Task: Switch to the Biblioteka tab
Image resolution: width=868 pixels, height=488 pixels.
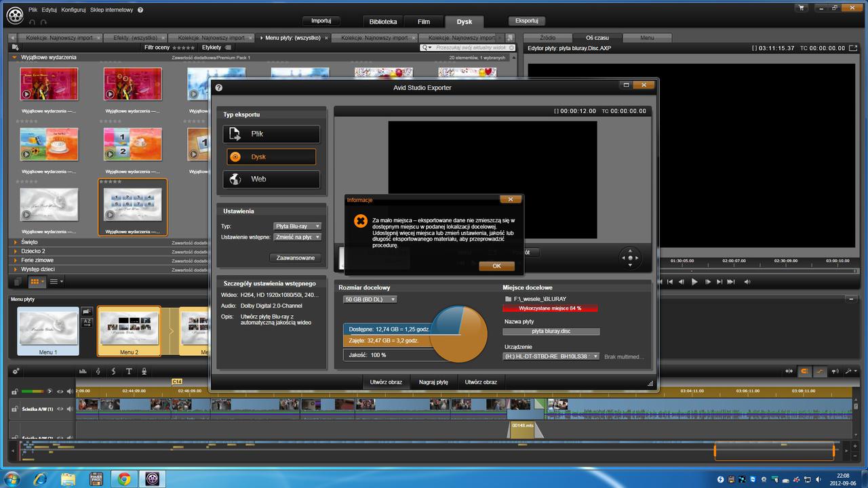Action: tap(383, 22)
